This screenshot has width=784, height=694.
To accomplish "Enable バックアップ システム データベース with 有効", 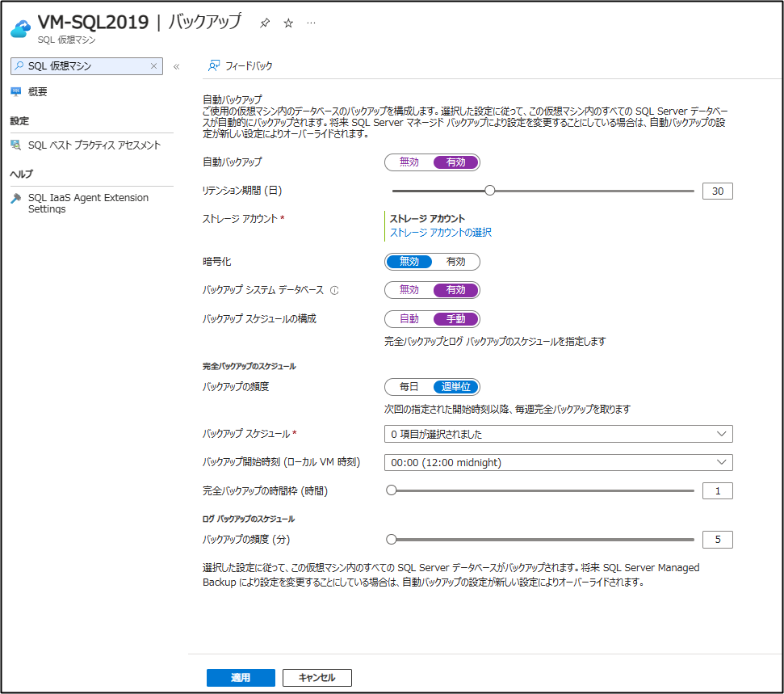I will [455, 290].
